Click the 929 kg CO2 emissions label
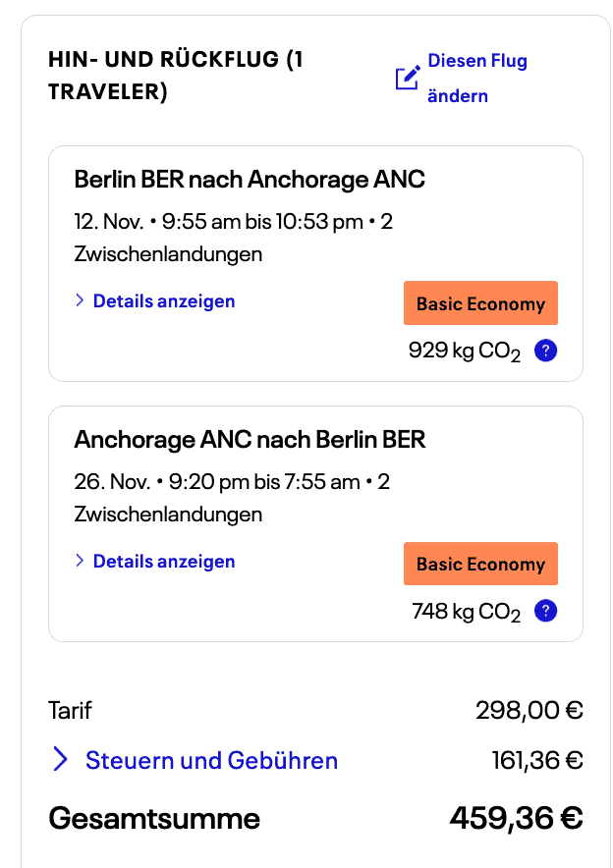613x868 pixels. (x=464, y=352)
